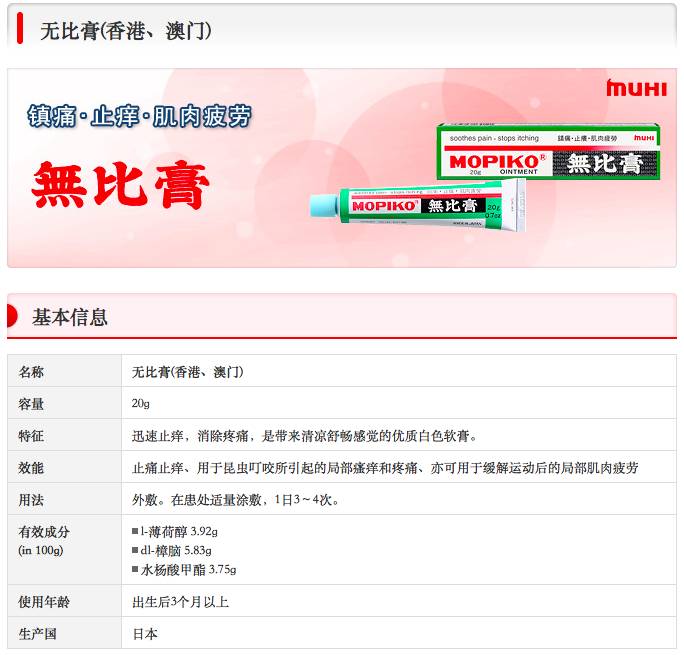Screen dimensions: 684x655
Task: Click the blue slogan 镇痛·止痒·肌肉疲劳
Action: 140,116
